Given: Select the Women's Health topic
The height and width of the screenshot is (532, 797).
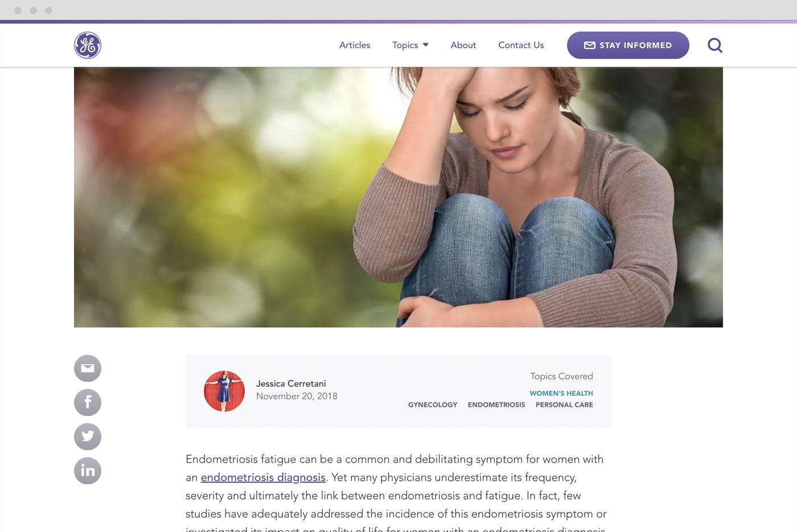Looking at the screenshot, I should click(561, 393).
